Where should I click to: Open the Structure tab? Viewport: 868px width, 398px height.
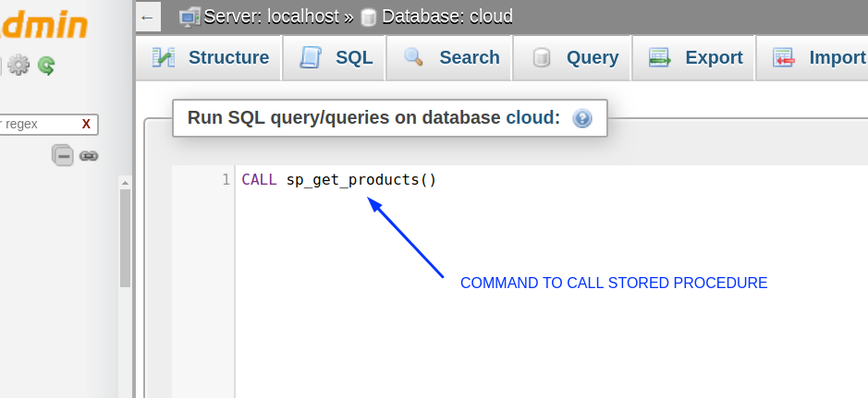tap(210, 57)
